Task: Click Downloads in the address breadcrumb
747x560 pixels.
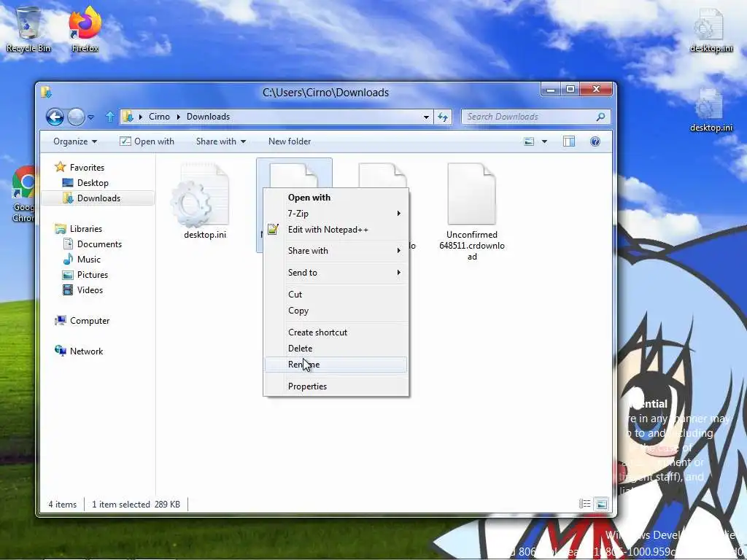Action: coord(208,117)
